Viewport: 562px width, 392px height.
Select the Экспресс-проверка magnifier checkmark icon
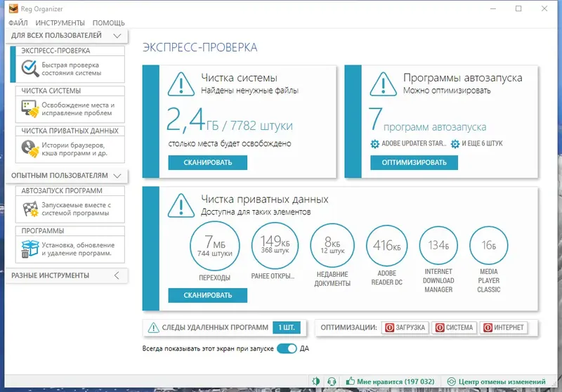pyautogui.click(x=30, y=68)
